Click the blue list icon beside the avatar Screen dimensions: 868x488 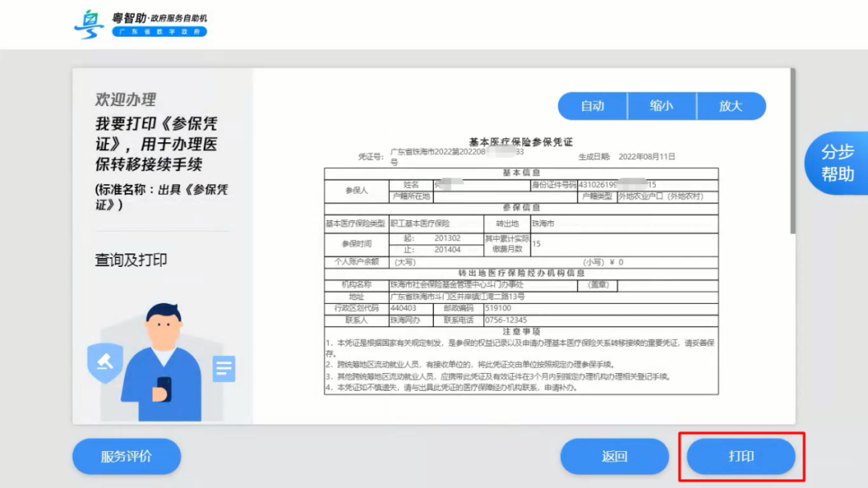[x=225, y=367]
